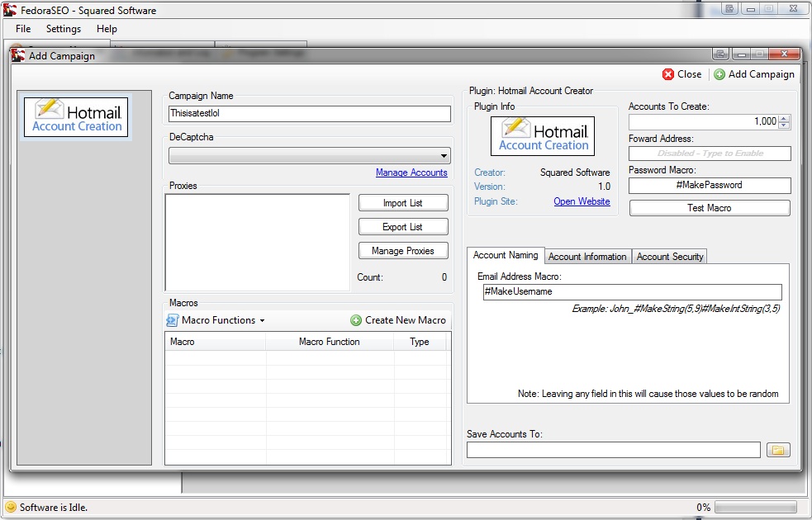Sort by the Type column header
812x520 pixels.
coord(420,342)
